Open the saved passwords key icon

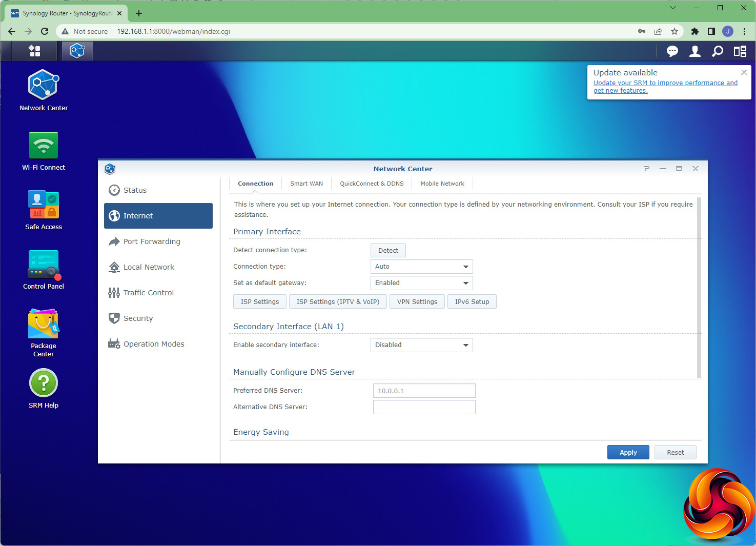[642, 31]
